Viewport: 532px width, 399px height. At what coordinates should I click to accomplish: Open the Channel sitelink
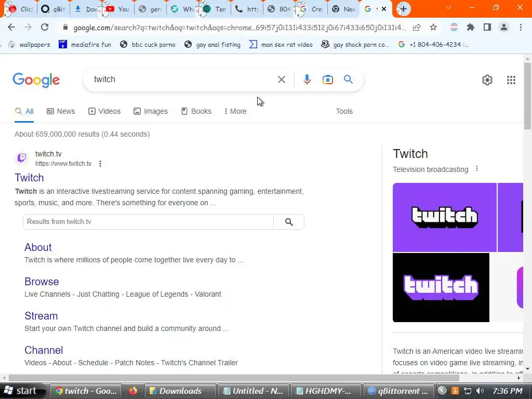44,350
